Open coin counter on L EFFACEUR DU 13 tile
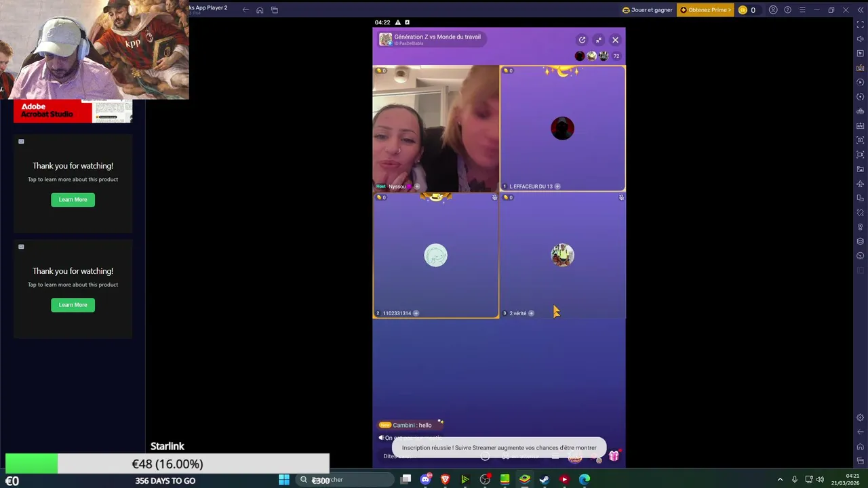This screenshot has width=868, height=488. click(508, 70)
